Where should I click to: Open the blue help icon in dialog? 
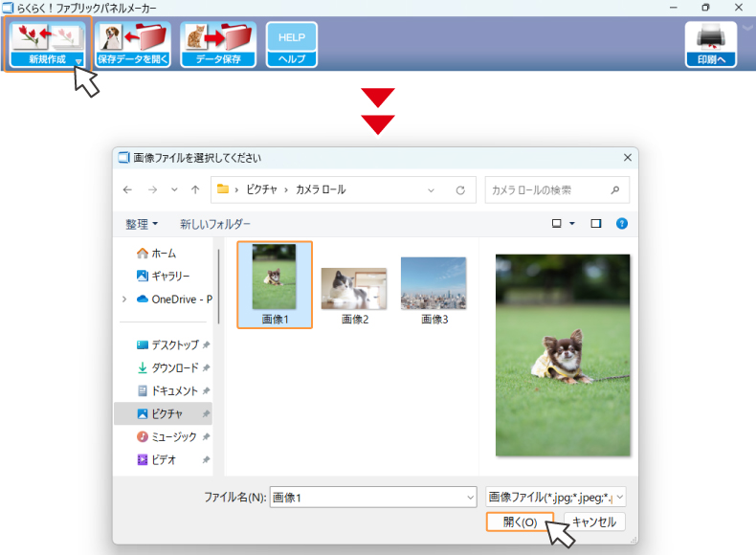[622, 224]
